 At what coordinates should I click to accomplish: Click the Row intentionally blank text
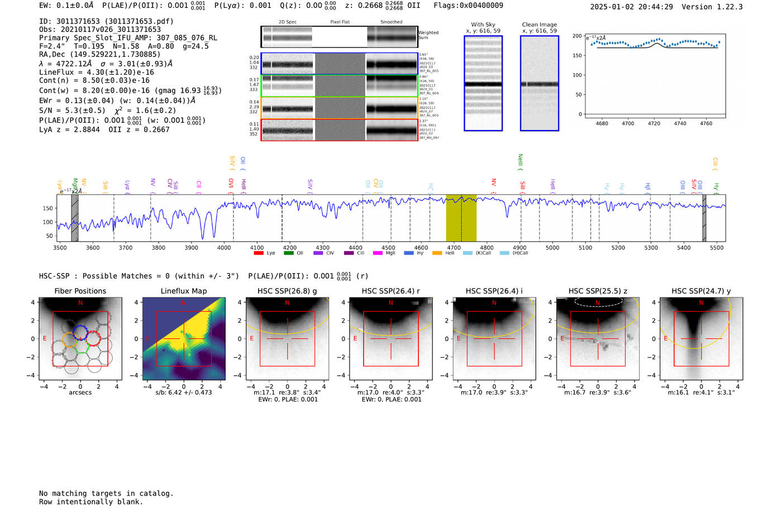pos(91,502)
